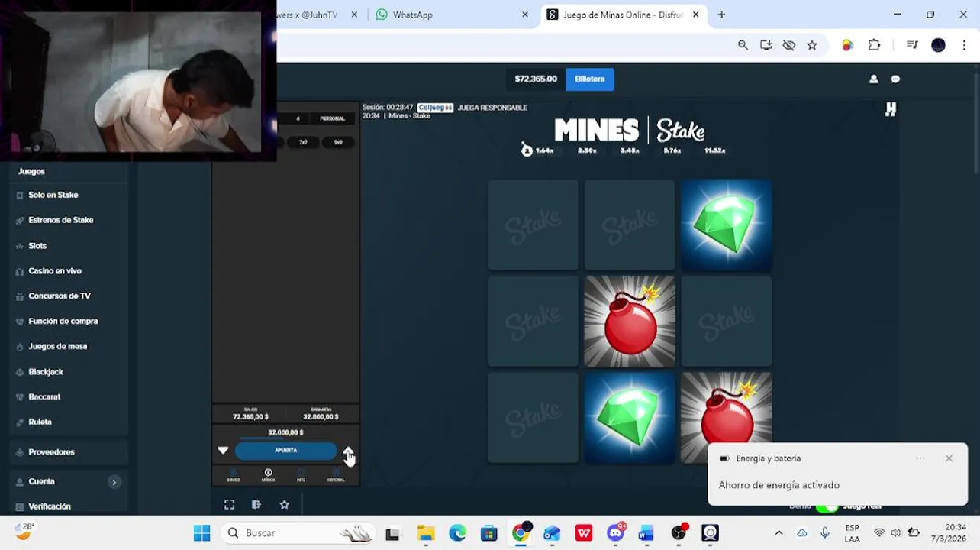Open the chat bubble icon
This screenshot has height=550, width=980.
[896, 79]
